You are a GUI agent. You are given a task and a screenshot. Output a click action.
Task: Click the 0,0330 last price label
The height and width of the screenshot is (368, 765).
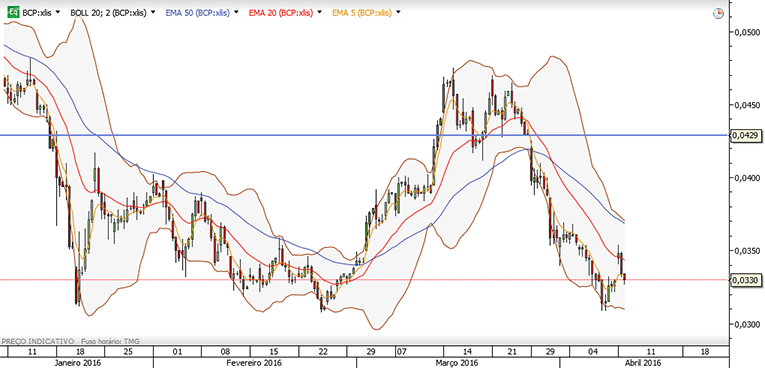(x=745, y=280)
